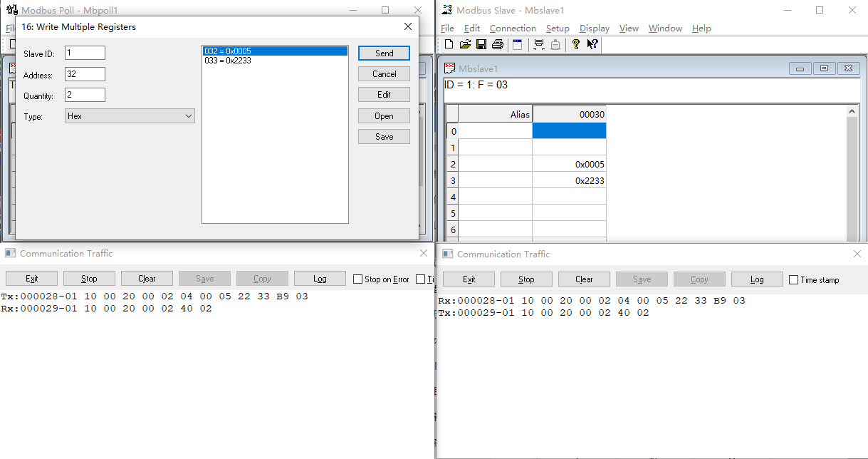
Task: Enable the Stop on Error checkbox
Action: pyautogui.click(x=358, y=279)
